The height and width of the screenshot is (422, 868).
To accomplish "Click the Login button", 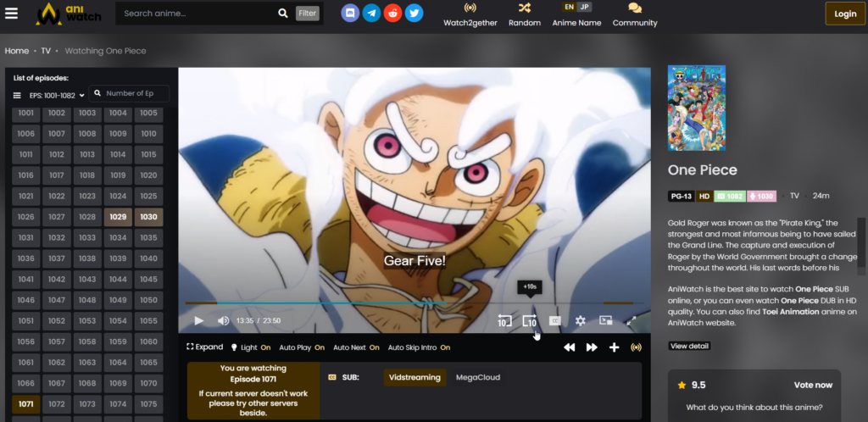I will (845, 14).
